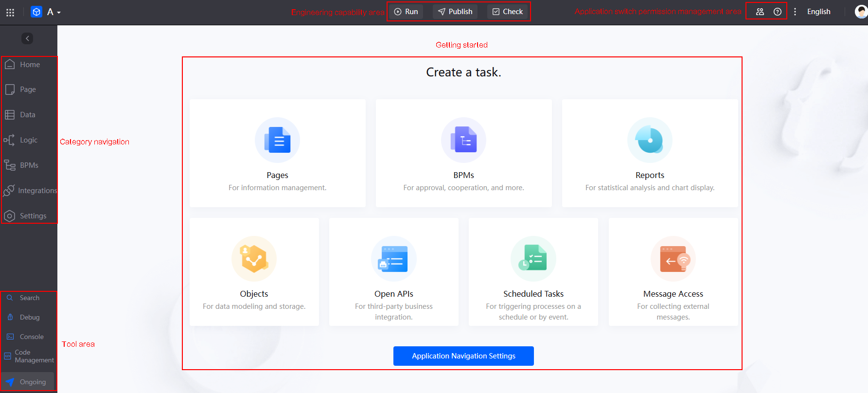Click the BPMs tree icon in the sidebar
The height and width of the screenshot is (393, 868).
(x=10, y=165)
